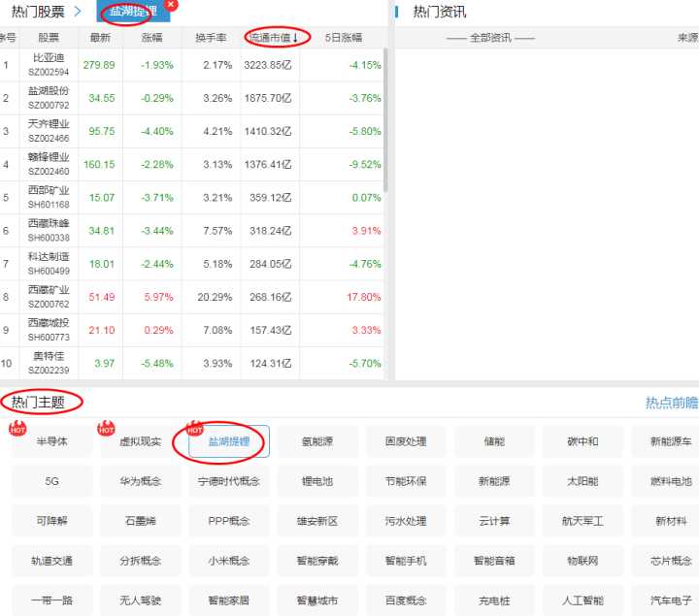Select the 可降解 theme
Viewport: 699px width, 616px height.
pos(51,521)
